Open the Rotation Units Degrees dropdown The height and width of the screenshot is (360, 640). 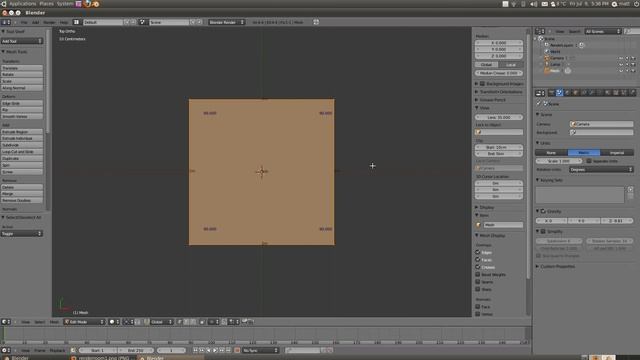tap(601, 169)
